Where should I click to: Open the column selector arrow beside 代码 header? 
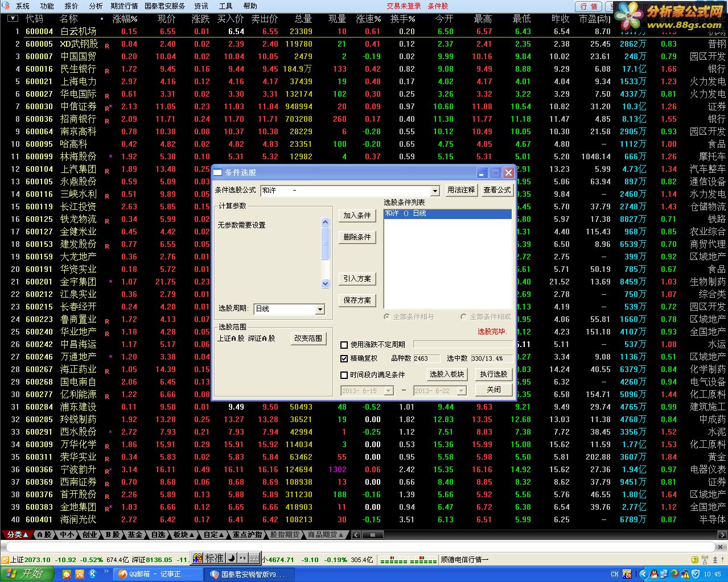pos(13,19)
